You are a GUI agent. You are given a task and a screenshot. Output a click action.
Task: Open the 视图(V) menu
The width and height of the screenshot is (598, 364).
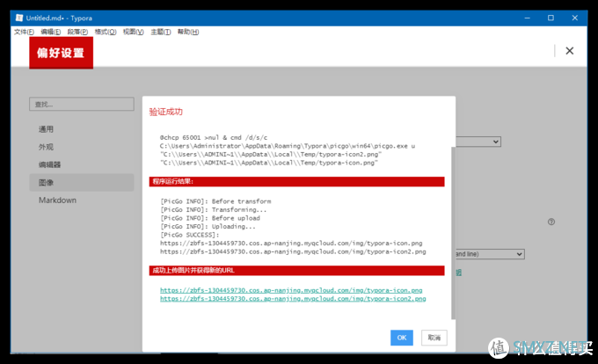tap(133, 32)
